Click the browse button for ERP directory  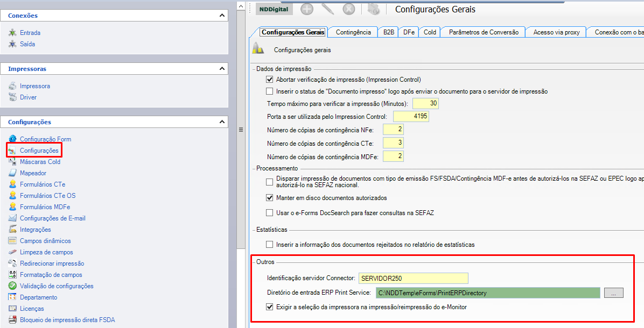pyautogui.click(x=613, y=293)
